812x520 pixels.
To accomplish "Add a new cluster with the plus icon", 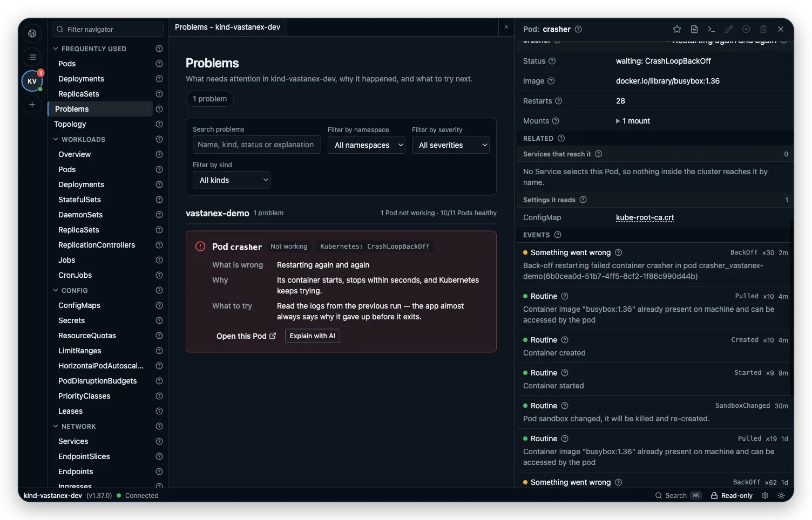I will point(32,105).
